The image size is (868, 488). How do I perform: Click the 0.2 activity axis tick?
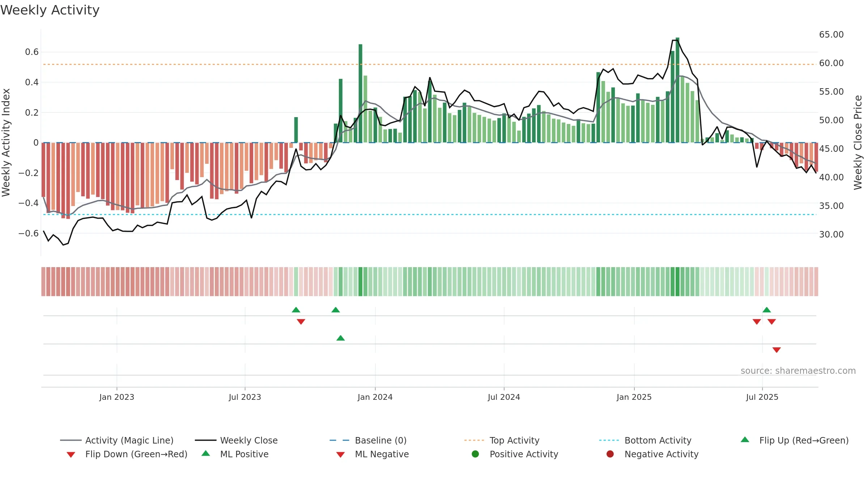[x=32, y=112]
